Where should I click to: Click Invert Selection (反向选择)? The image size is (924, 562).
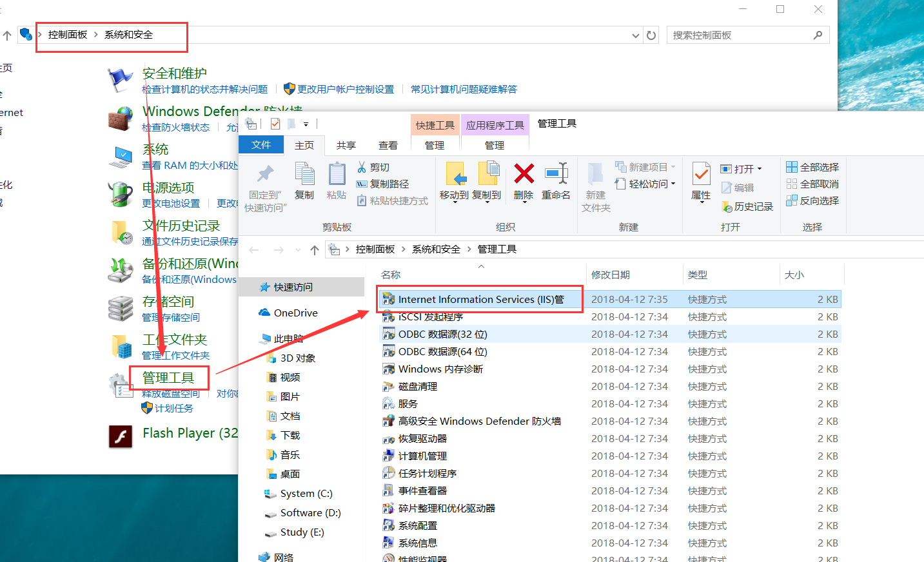click(x=812, y=200)
